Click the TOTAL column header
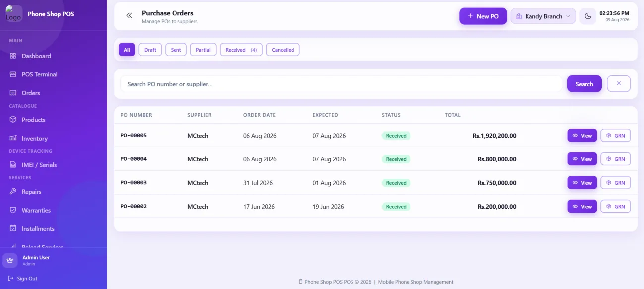Image resolution: width=644 pixels, height=289 pixels. pos(453,115)
